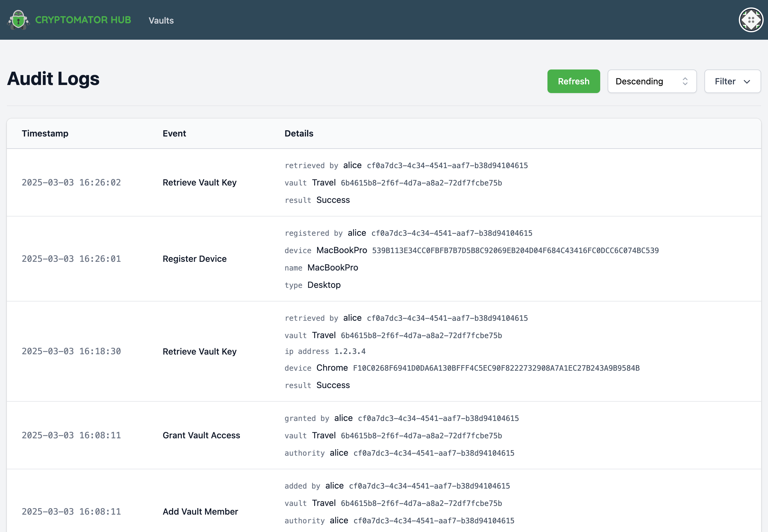Click vault Travel in Grant Vault Access row
This screenshot has height=532, width=768.
pyautogui.click(x=324, y=435)
